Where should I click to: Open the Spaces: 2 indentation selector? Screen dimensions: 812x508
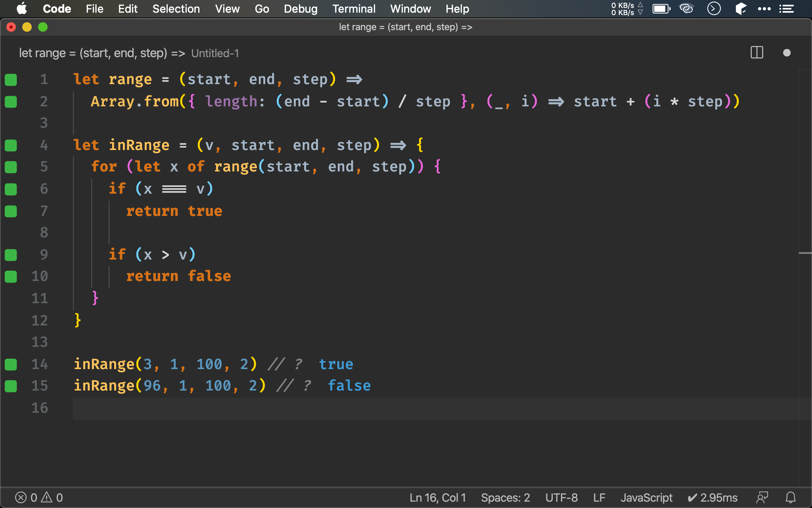(x=505, y=497)
